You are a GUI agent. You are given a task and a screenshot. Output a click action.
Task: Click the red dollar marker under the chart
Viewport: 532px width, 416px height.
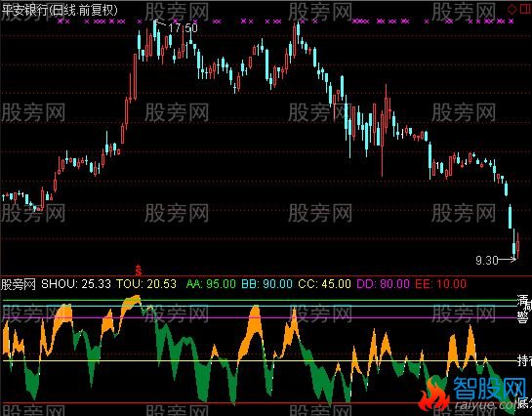pos(138,270)
